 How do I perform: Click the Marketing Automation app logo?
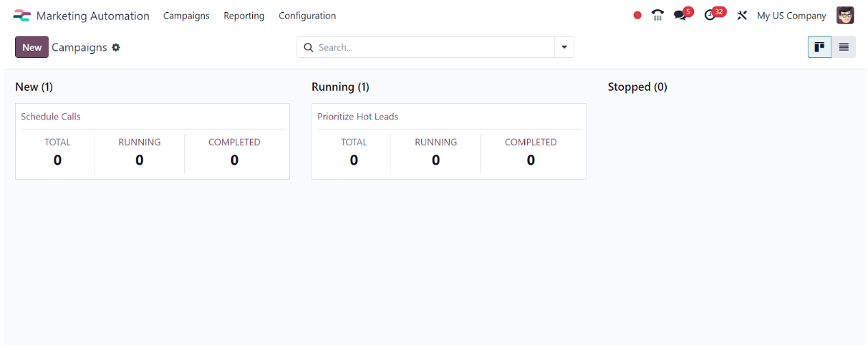tap(21, 16)
